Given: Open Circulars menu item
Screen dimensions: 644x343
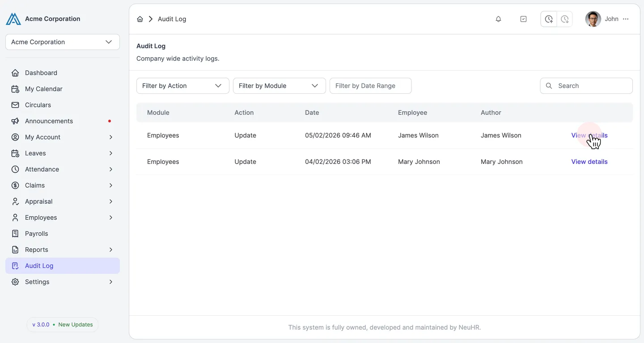Looking at the screenshot, I should pos(63,105).
